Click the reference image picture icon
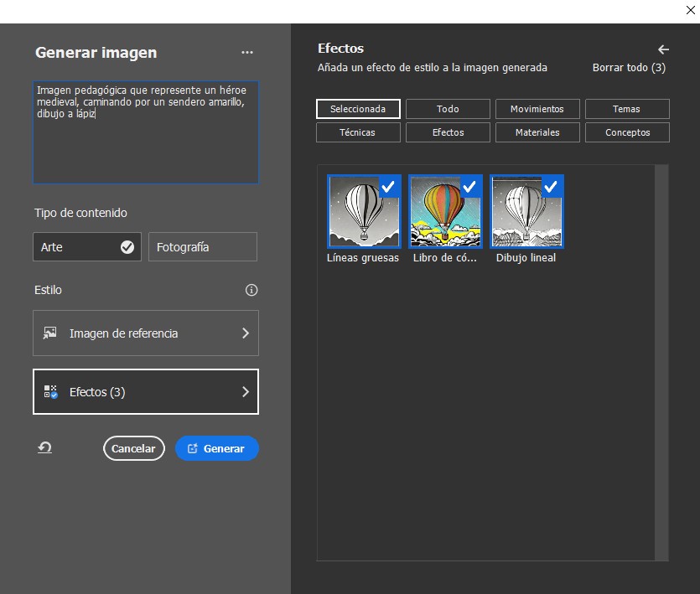This screenshot has height=594, width=700. (50, 333)
